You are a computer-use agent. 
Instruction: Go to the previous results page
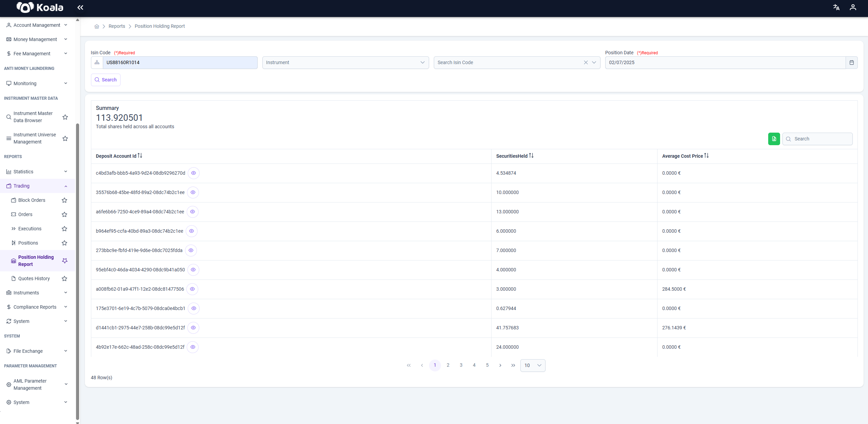click(x=422, y=366)
